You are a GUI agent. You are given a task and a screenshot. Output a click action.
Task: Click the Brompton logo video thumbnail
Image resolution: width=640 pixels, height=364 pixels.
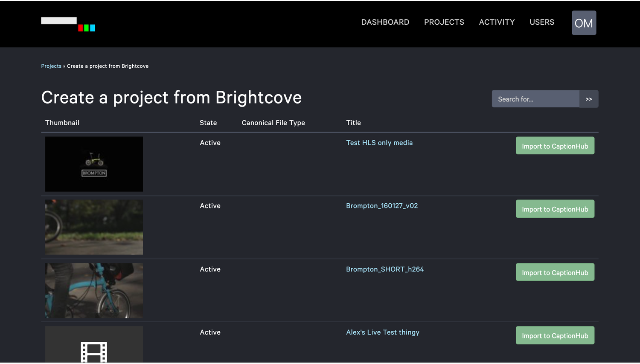click(x=94, y=164)
